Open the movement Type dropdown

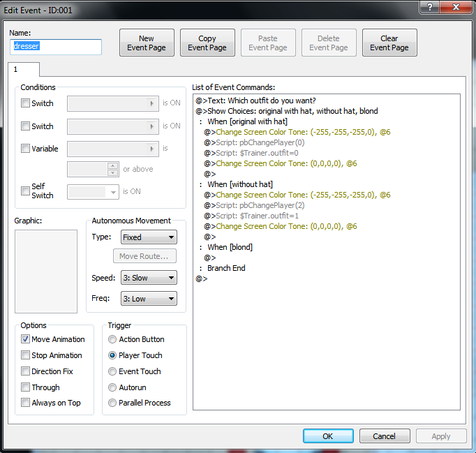pyautogui.click(x=149, y=237)
